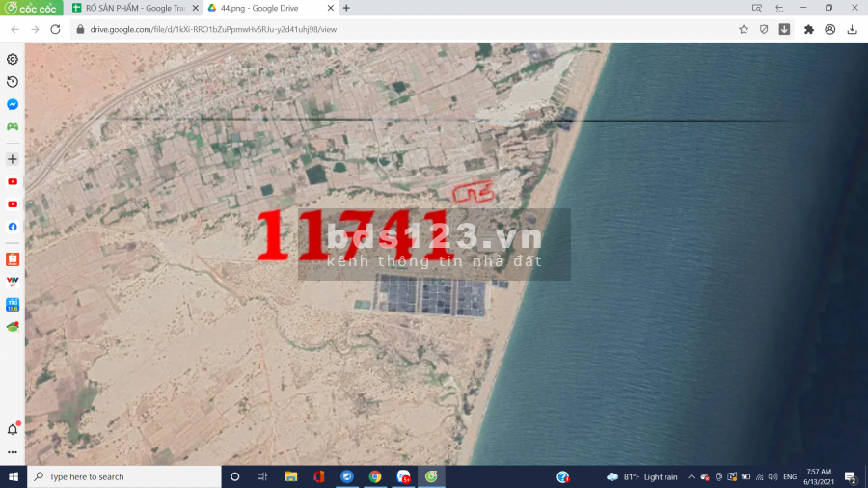Close the 44.png Google Drive tab
This screenshot has width=868, height=488.
(x=331, y=8)
